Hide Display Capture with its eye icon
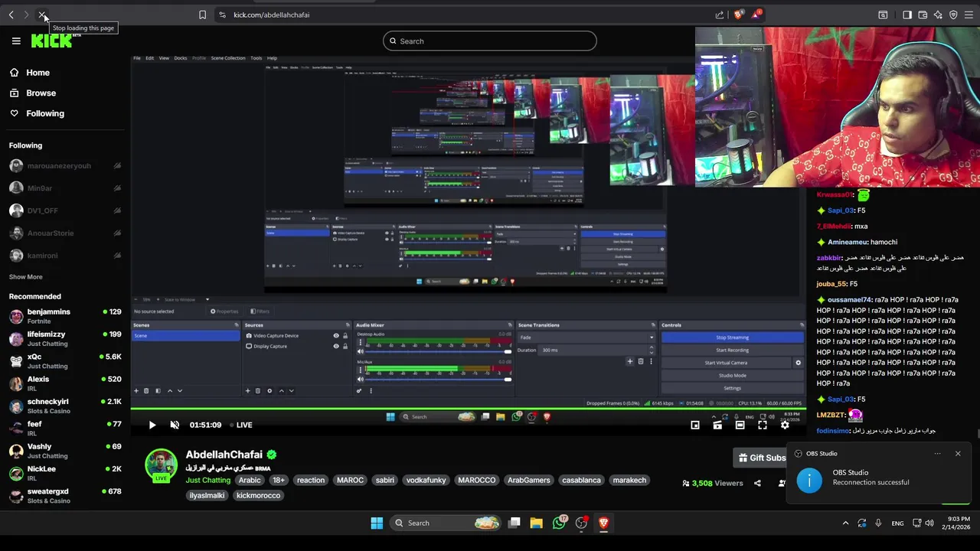The image size is (980, 551). tap(335, 346)
